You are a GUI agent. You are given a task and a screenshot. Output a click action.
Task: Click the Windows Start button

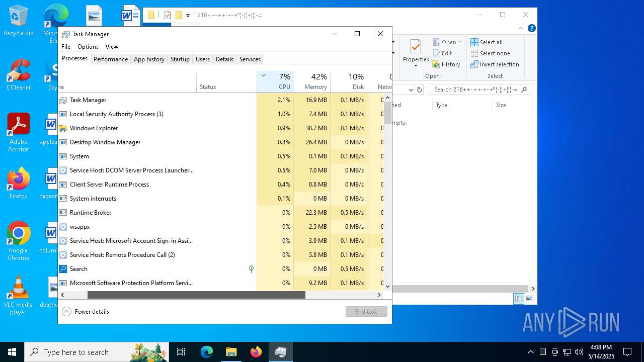click(x=12, y=352)
